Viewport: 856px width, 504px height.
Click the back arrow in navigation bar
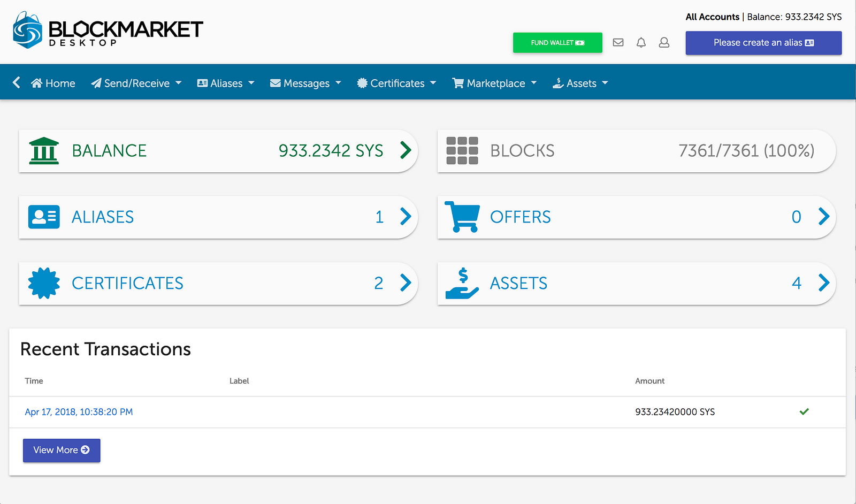(17, 82)
